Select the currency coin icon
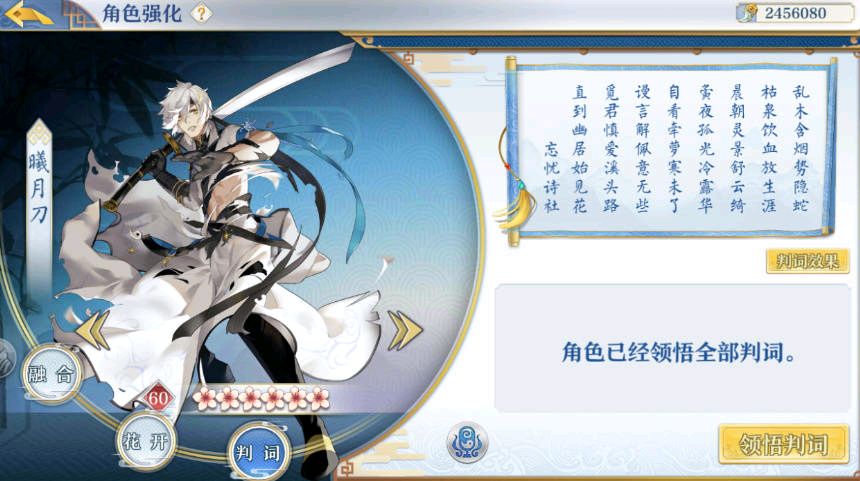This screenshot has height=481, width=860. coord(747,13)
